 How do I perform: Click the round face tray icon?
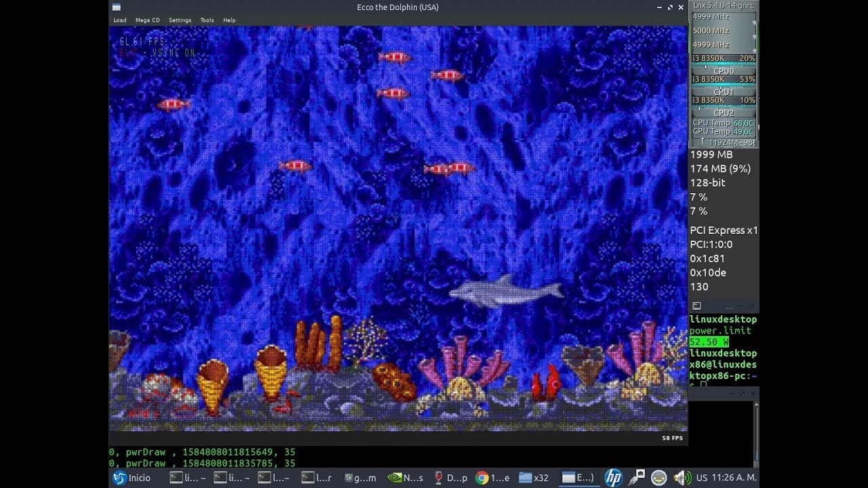pyautogui.click(x=658, y=478)
